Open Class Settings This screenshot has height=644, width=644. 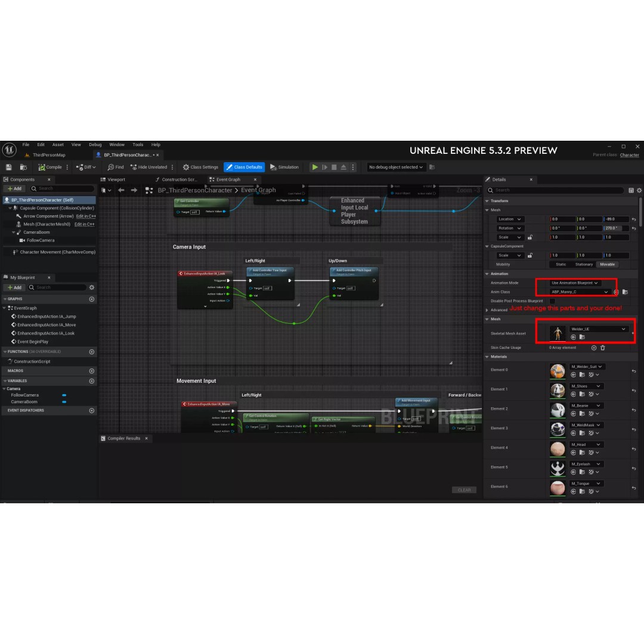[x=200, y=167]
